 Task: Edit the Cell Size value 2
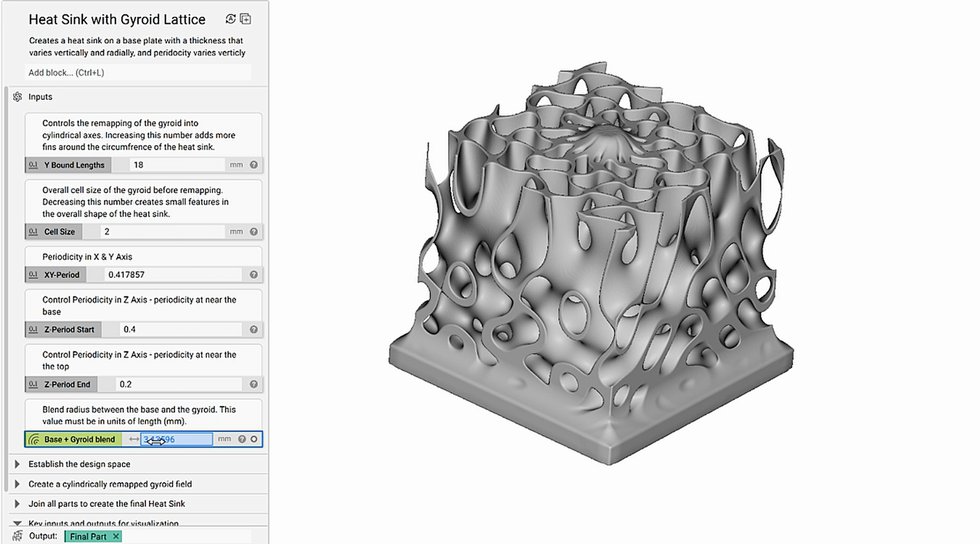162,231
